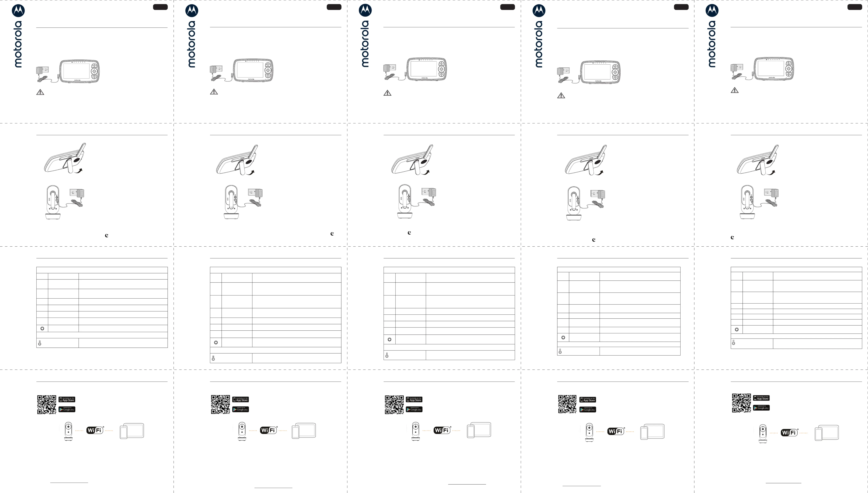Click the Motorola logo in the first guide column
The height and width of the screenshot is (493, 868).
(x=18, y=11)
